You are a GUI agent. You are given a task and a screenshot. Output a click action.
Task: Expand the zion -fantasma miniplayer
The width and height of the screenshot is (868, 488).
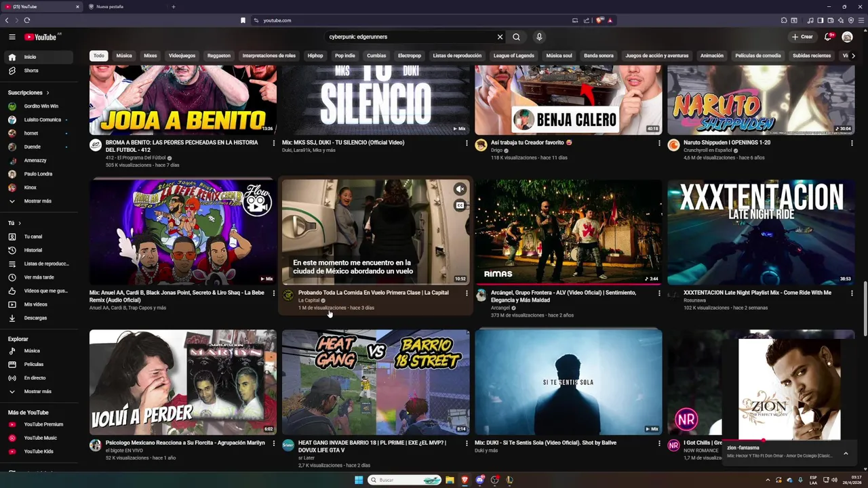click(846, 453)
